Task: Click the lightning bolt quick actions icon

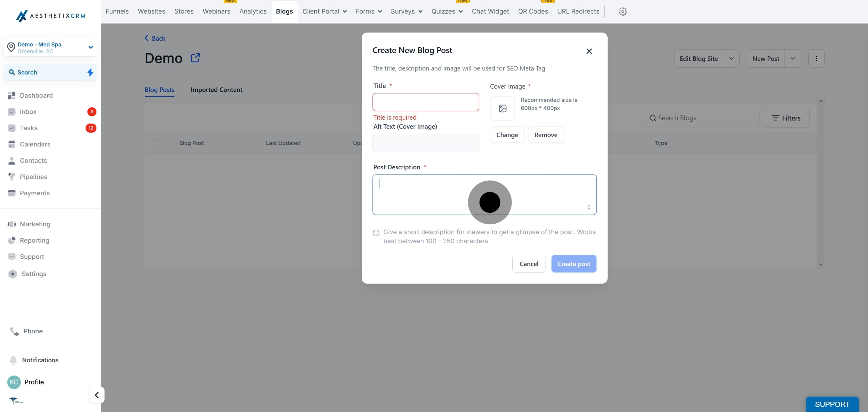Action: 90,72
